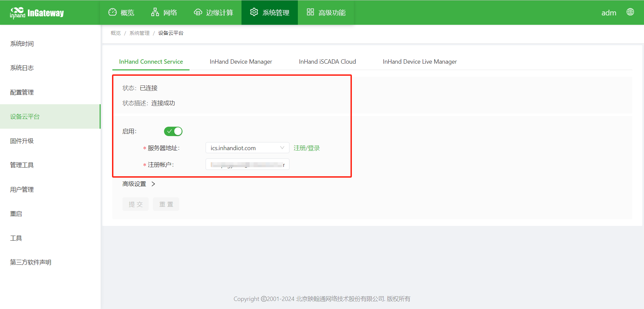Select 系统日志 in the sidebar
This screenshot has height=309, width=644.
pyautogui.click(x=50, y=68)
